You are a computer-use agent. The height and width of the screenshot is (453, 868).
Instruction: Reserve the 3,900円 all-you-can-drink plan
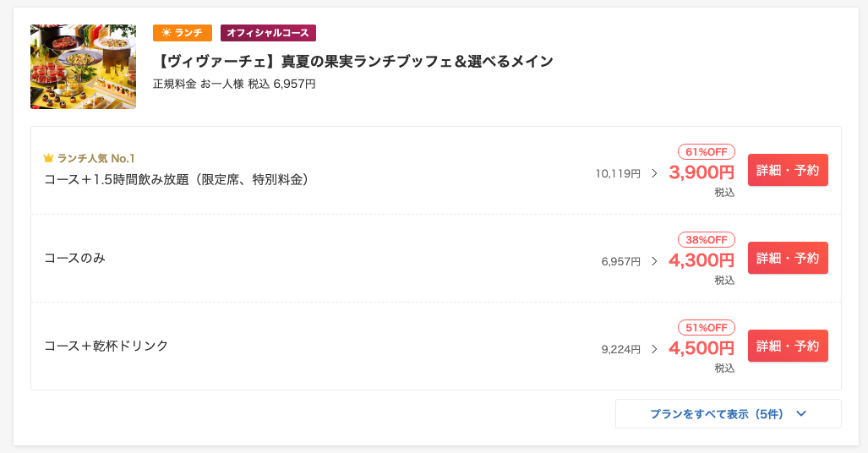pos(788,170)
